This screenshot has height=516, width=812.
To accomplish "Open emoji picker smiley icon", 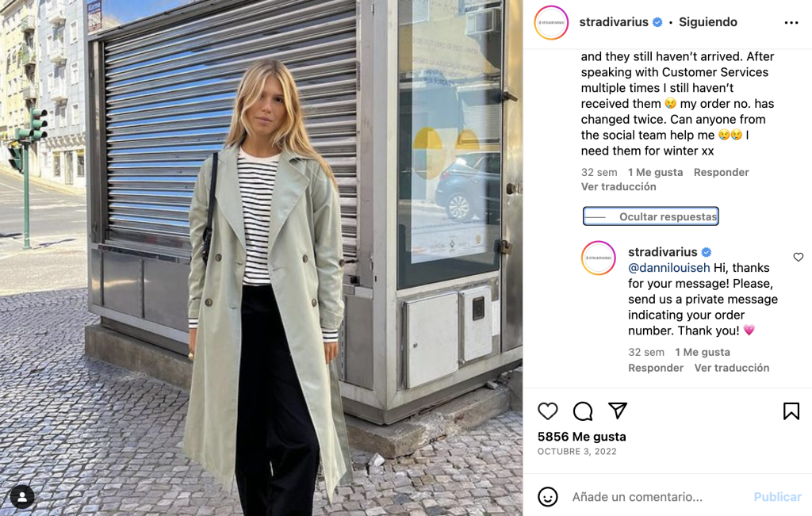I will point(547,497).
